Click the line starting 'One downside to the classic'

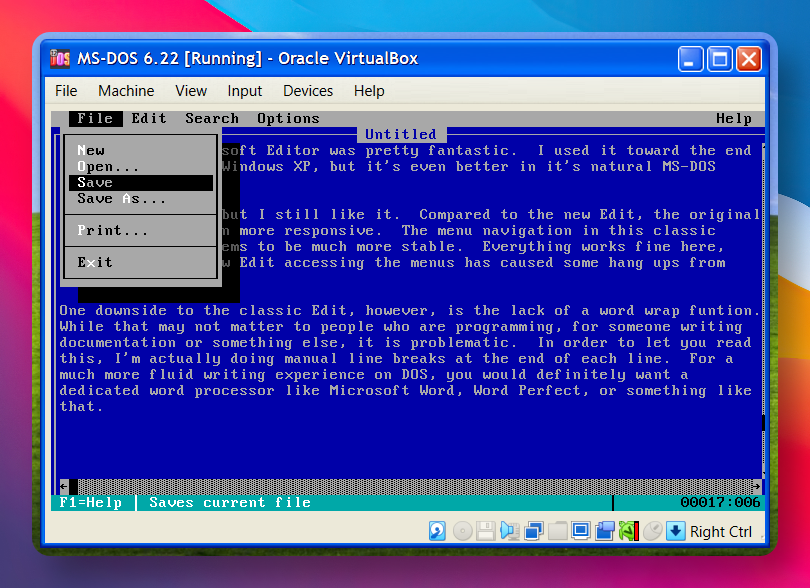pos(410,311)
